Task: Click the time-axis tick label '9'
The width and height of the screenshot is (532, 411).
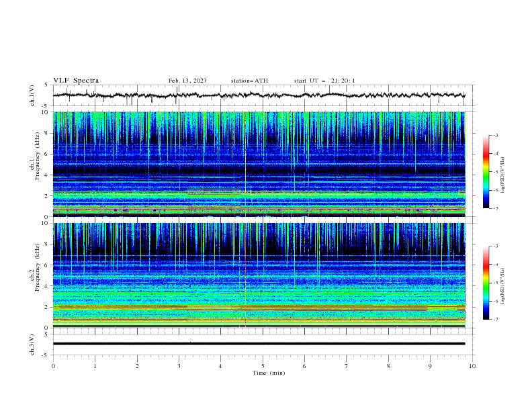Action: coord(430,366)
